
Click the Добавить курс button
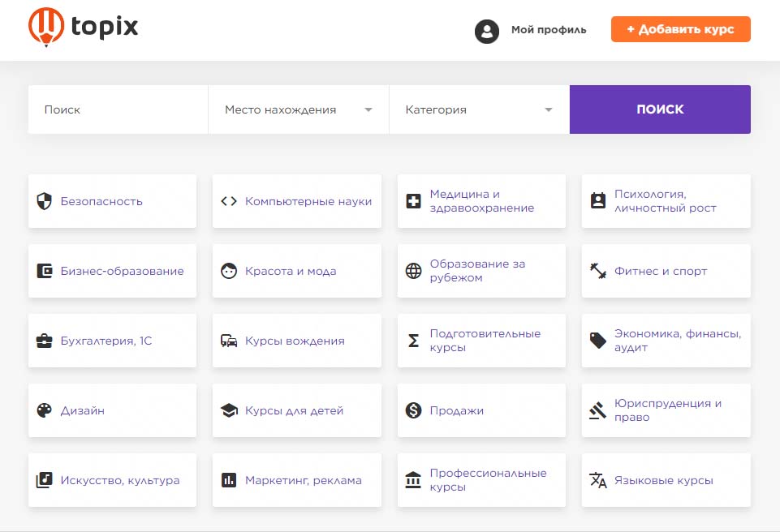coord(680,29)
